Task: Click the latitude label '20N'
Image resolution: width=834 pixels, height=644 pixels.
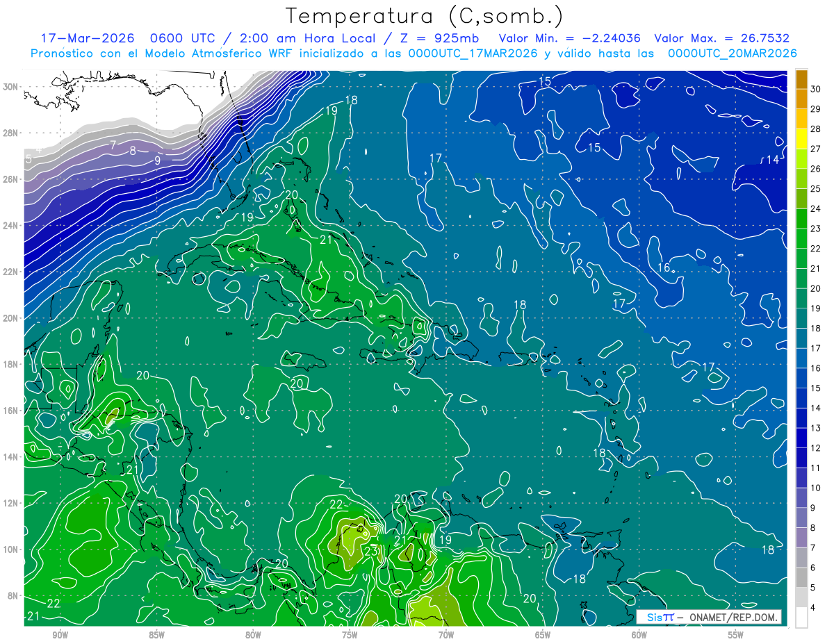Action: [x=12, y=318]
